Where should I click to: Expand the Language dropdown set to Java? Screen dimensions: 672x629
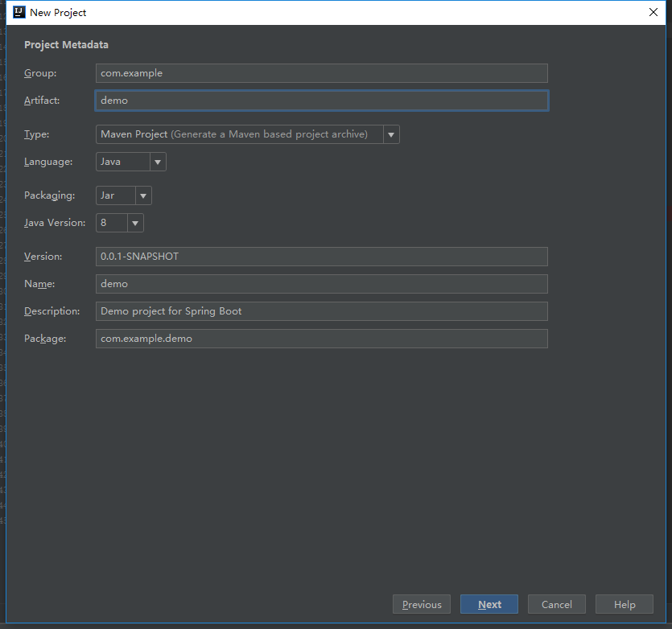130,162
